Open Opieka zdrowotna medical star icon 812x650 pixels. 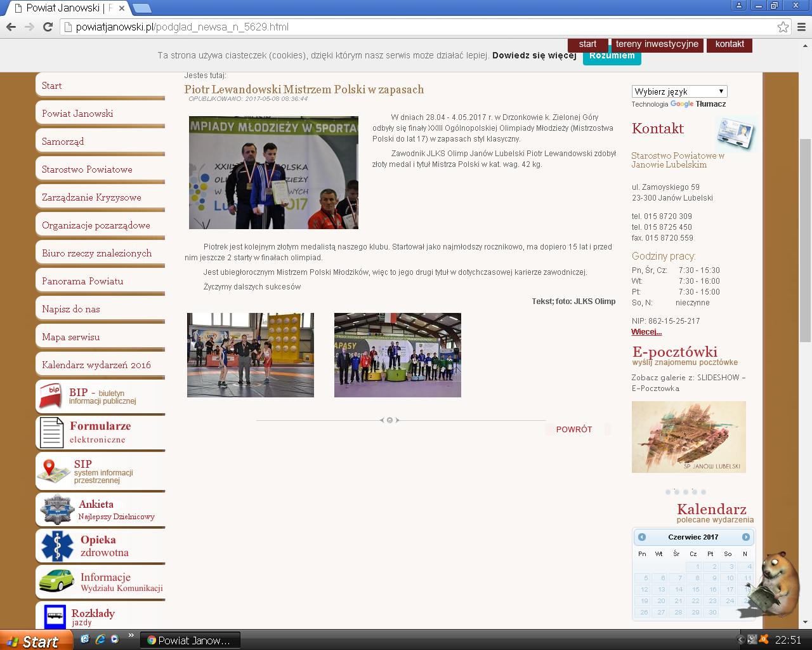pos(57,546)
